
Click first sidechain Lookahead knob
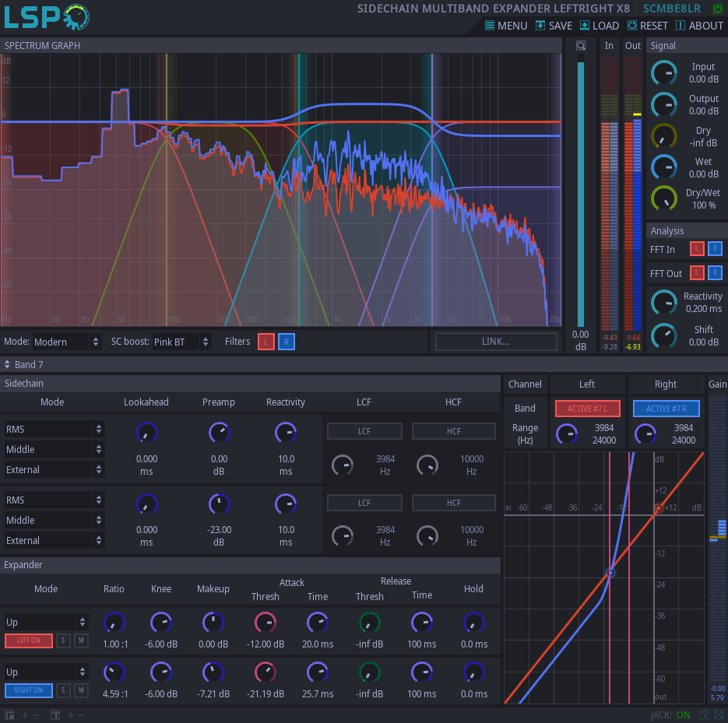tap(146, 433)
